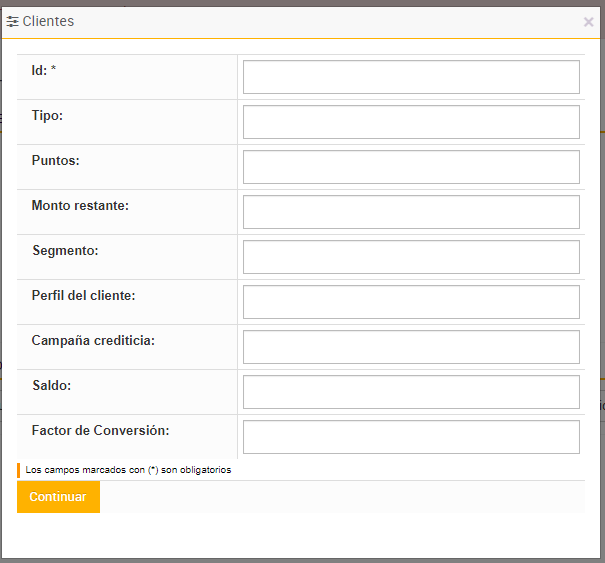
Task: Click the 'Campaña crediticia:' label
Action: point(93,341)
